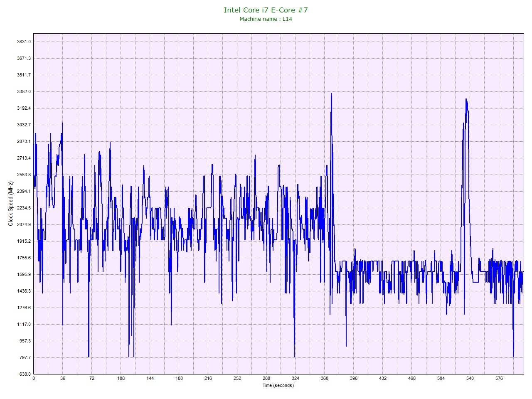532x399 pixels.
Task: Click the Clock Speed (MHz) axis label
Action: click(11, 204)
